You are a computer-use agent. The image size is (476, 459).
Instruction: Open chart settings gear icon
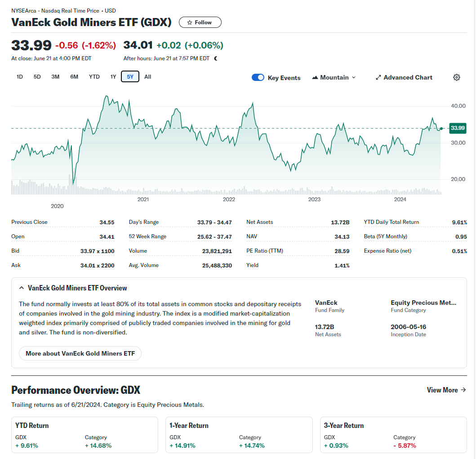(456, 77)
